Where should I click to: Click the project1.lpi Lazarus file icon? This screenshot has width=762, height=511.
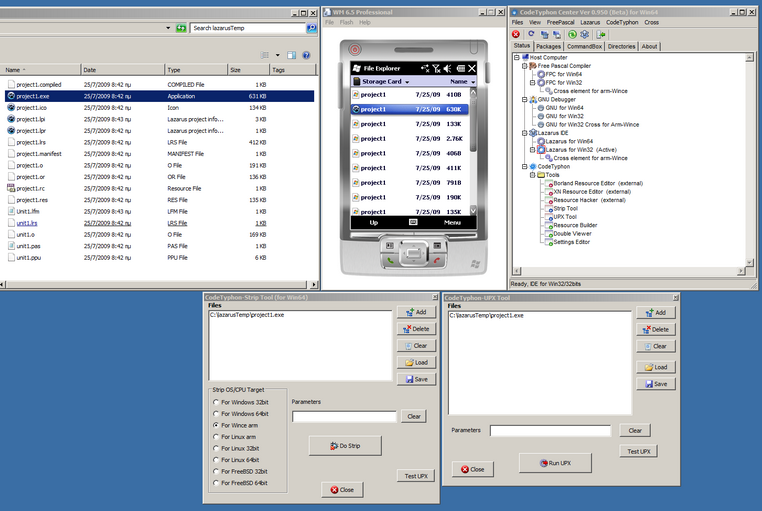(11, 119)
